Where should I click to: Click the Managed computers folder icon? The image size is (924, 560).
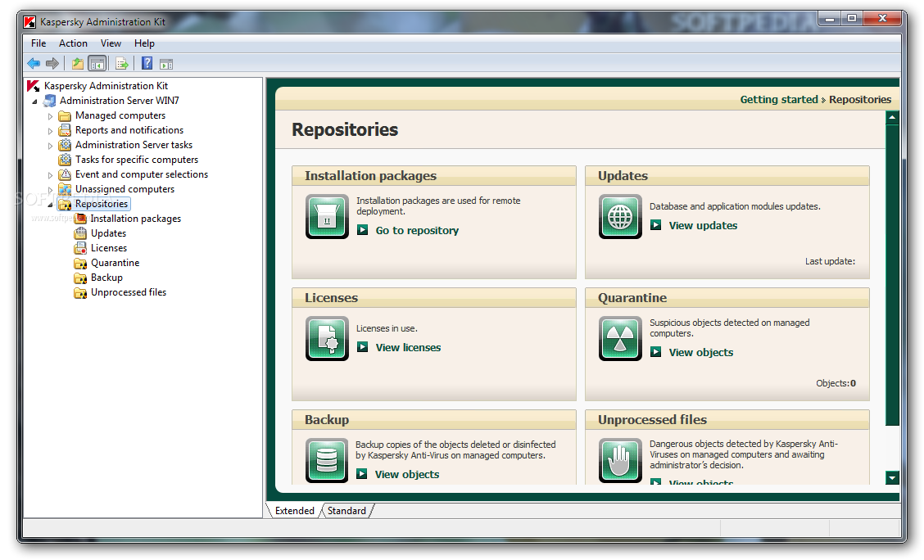65,116
